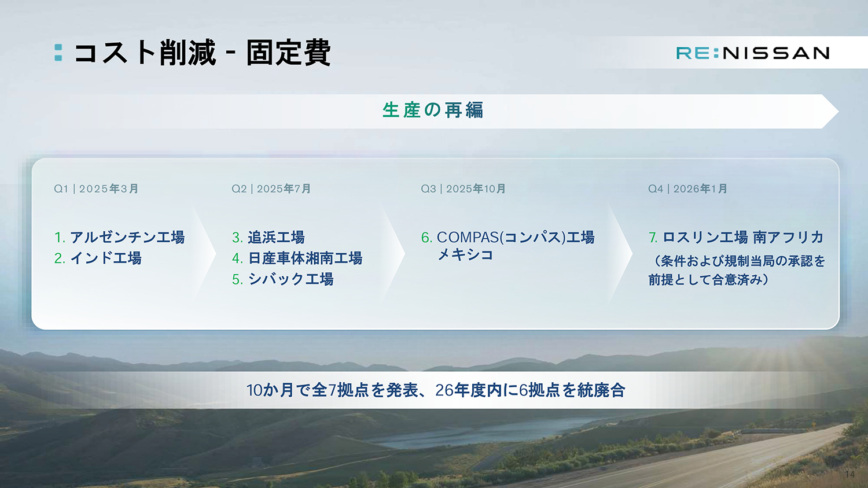Click the RE:NISSAN logo
Viewport: 868px width, 488px height.
point(753,53)
